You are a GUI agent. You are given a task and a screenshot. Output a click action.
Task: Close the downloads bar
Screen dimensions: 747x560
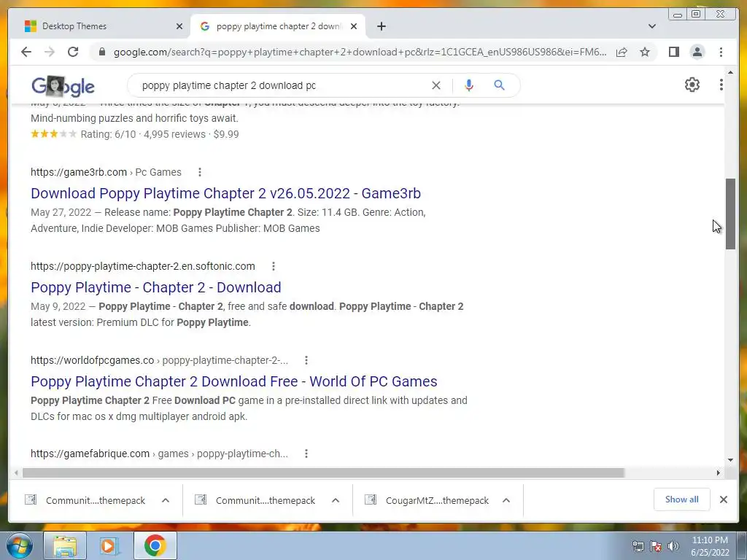point(724,499)
